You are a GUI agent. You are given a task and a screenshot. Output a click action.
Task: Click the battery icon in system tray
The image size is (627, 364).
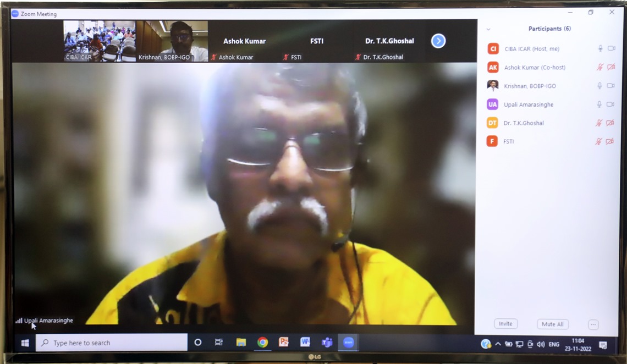[x=509, y=344]
